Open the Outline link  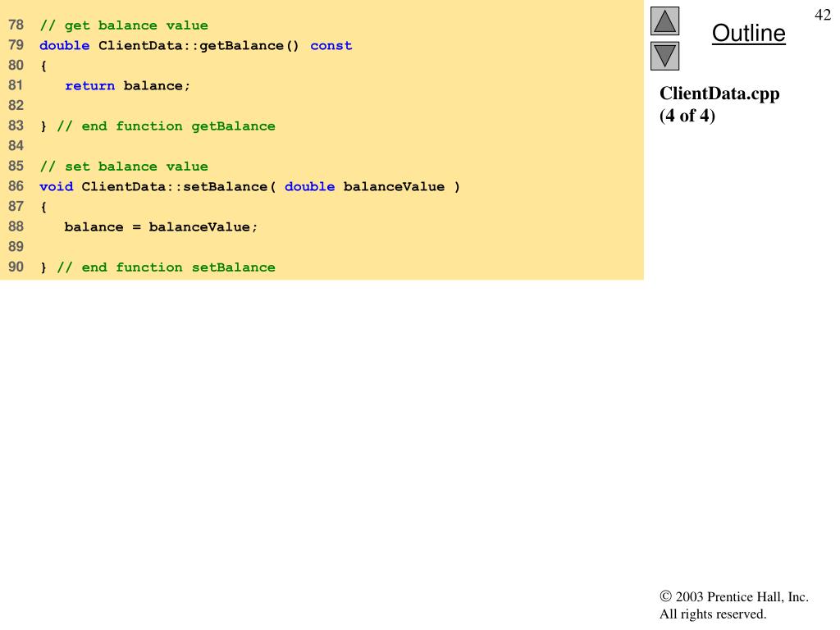click(x=748, y=34)
